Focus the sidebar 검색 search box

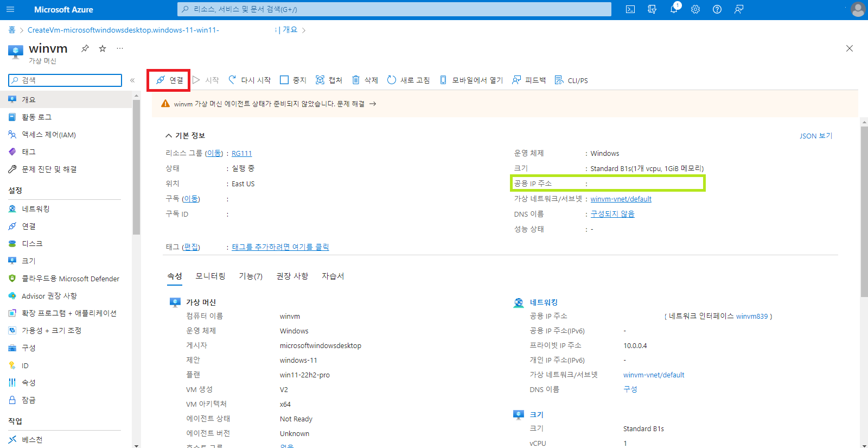click(65, 80)
